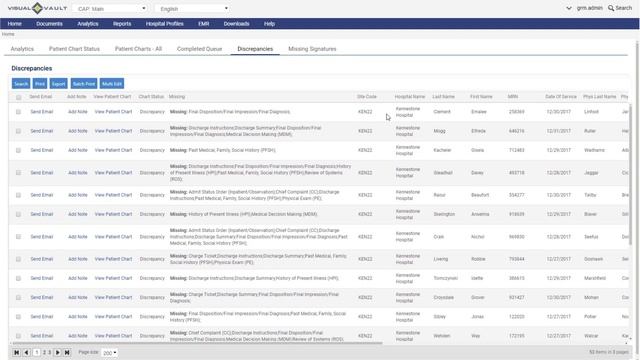Click the Search magnifier icon top right
Screen dimensions: 640x360
(x=611, y=8)
